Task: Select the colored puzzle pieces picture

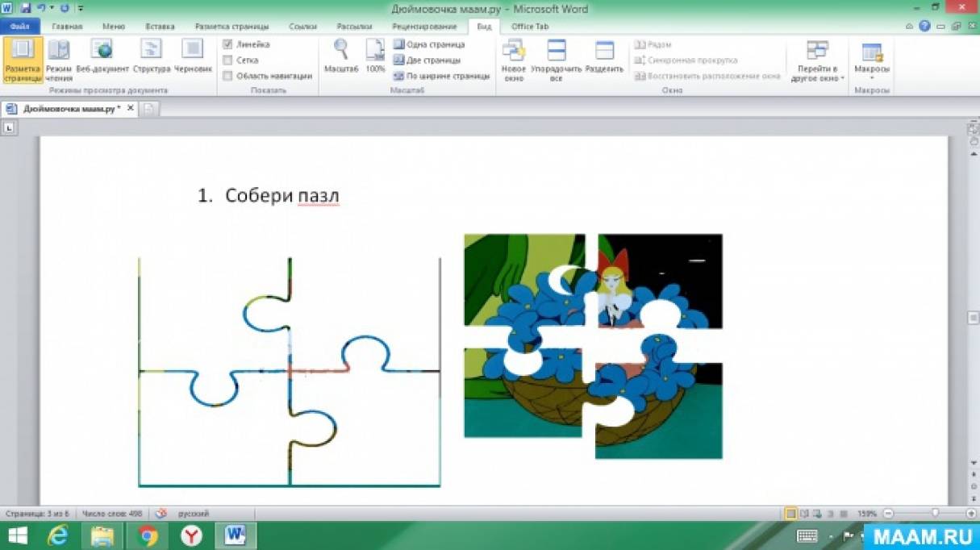Action: coord(593,346)
